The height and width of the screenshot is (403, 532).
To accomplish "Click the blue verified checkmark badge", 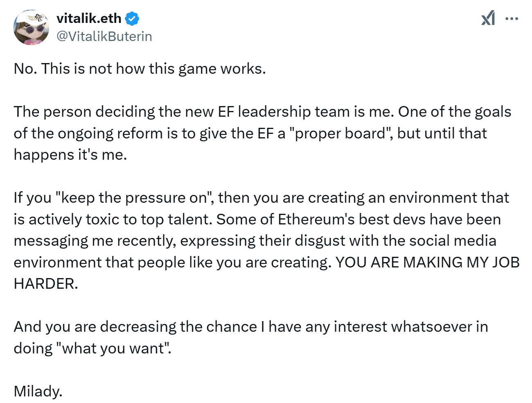I will (x=132, y=18).
